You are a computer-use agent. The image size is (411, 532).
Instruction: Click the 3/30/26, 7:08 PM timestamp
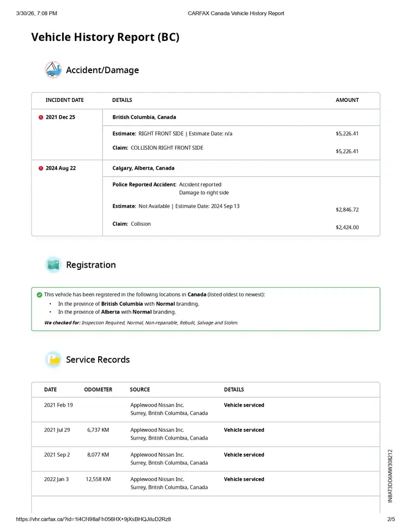click(x=37, y=13)
